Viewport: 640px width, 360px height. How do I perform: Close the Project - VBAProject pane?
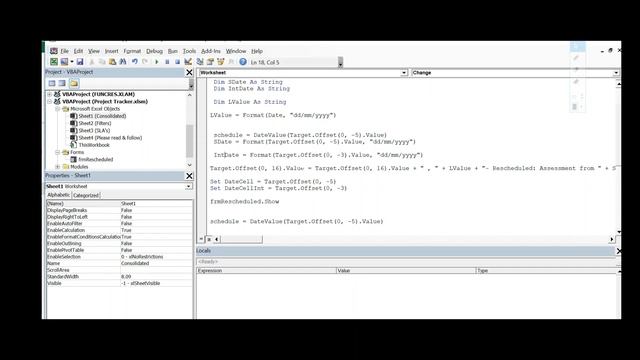point(189,72)
